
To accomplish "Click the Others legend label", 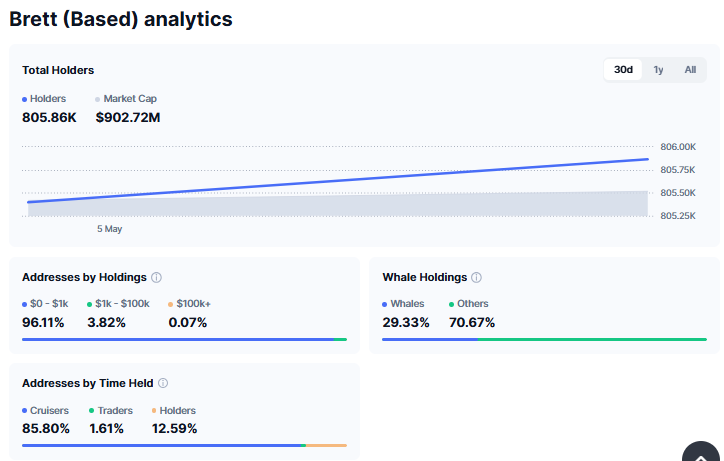I will coord(469,304).
